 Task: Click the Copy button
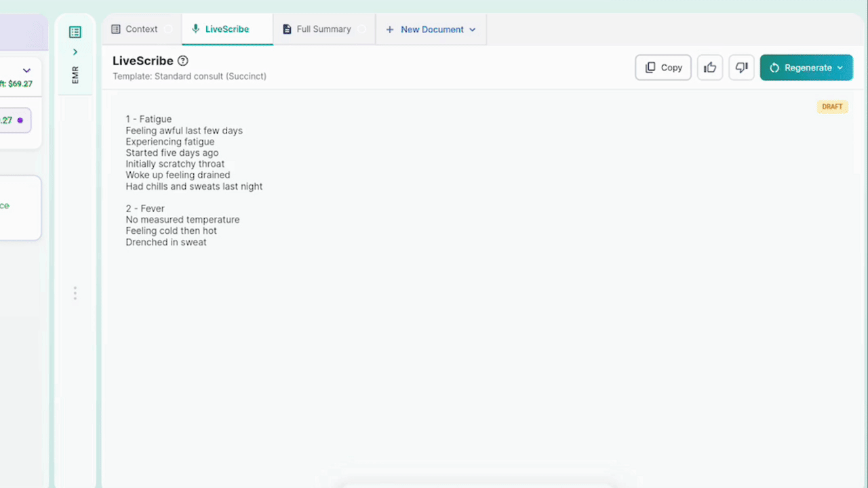663,67
